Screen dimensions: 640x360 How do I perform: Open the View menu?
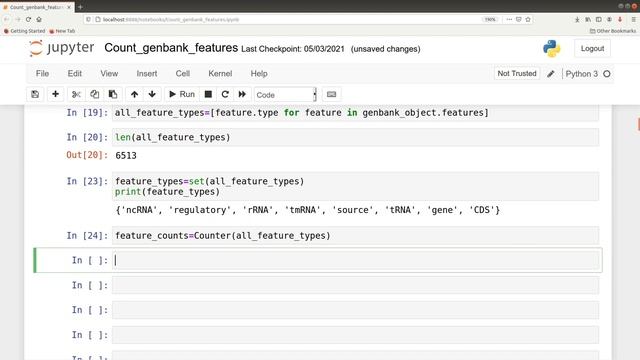(109, 74)
